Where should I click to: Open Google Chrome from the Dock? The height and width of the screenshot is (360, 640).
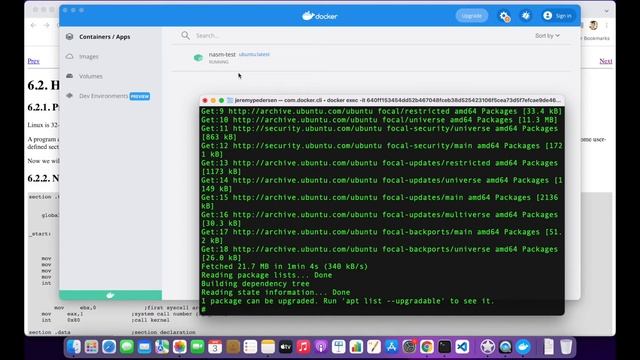pyautogui.click(x=427, y=347)
